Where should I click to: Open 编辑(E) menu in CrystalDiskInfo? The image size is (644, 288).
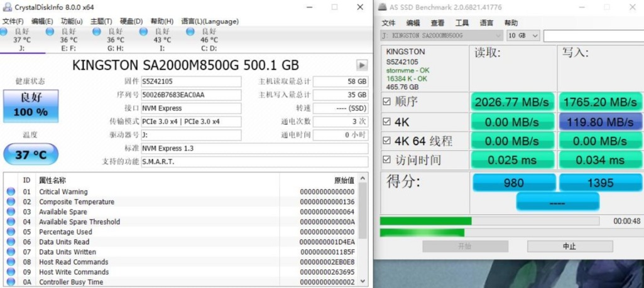pyautogui.click(x=42, y=21)
